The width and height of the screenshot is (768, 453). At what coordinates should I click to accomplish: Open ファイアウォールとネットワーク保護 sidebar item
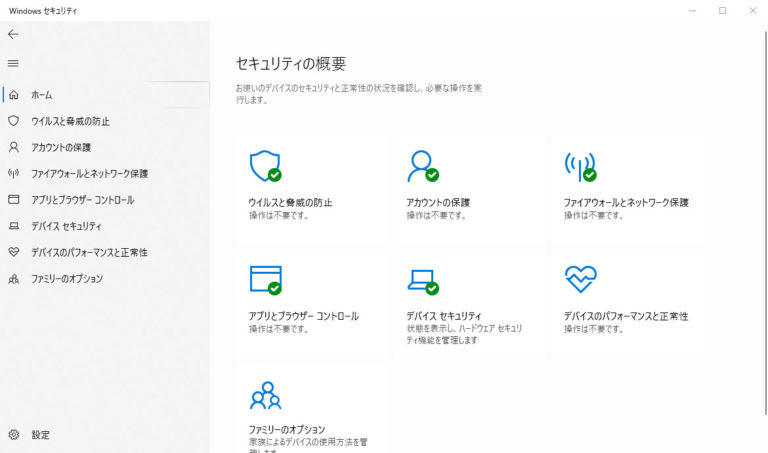89,174
